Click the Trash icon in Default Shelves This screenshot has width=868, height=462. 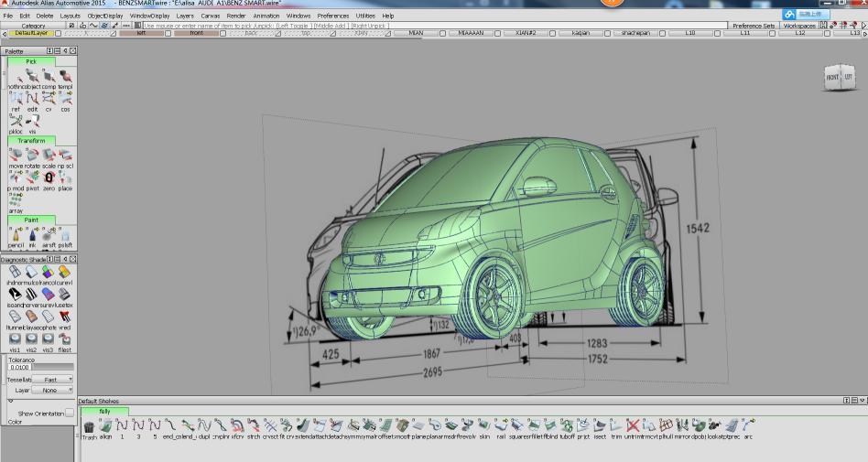tap(89, 425)
